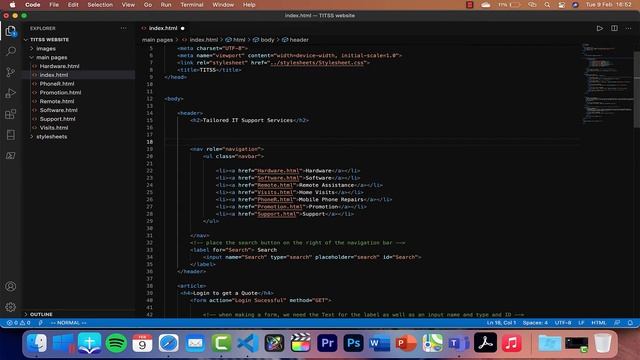Open PhoneR.html in the explorer

click(57, 84)
